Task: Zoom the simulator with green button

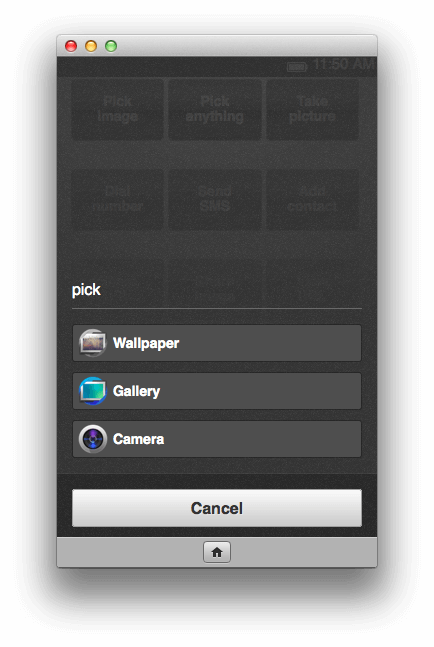Action: 111,46
